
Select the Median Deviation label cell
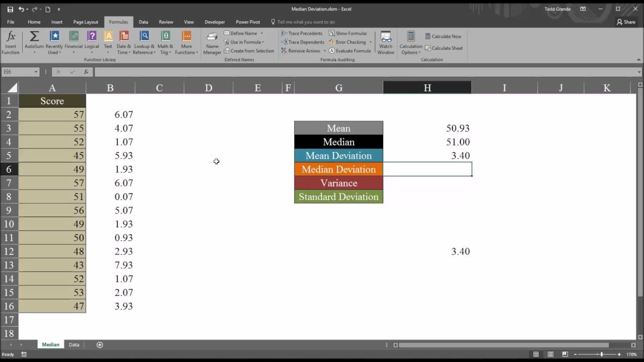pyautogui.click(x=339, y=169)
